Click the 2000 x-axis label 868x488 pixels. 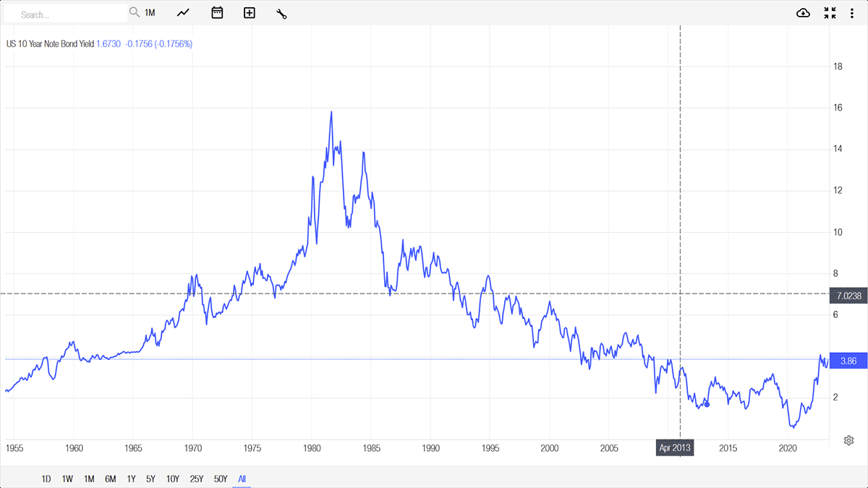point(550,448)
